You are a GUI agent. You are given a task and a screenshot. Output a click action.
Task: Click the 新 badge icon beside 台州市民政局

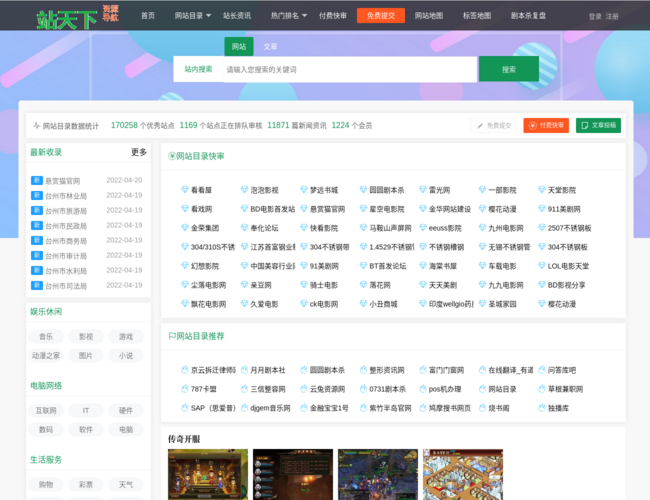[37, 225]
